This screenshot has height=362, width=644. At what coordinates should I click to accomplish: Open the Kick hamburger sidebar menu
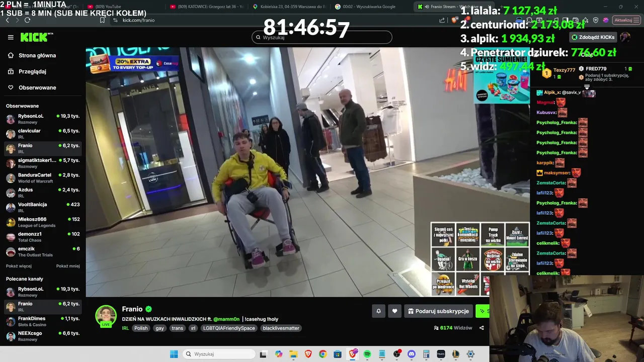click(x=11, y=37)
